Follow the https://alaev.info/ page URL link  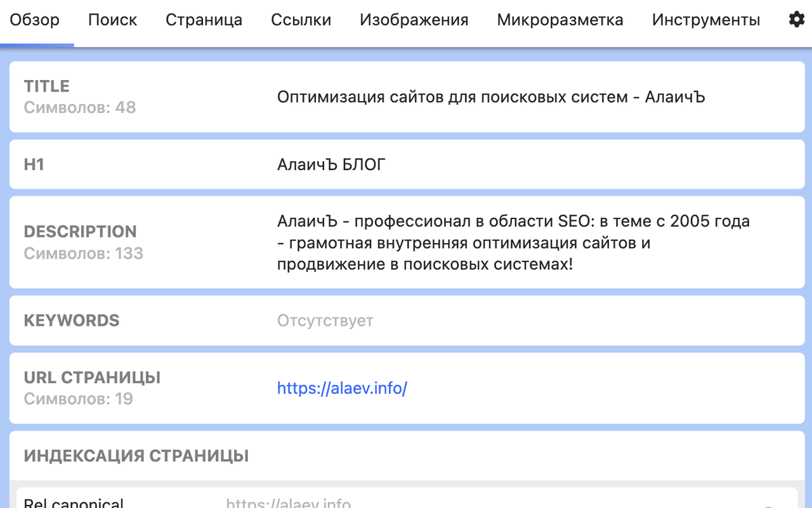click(342, 388)
